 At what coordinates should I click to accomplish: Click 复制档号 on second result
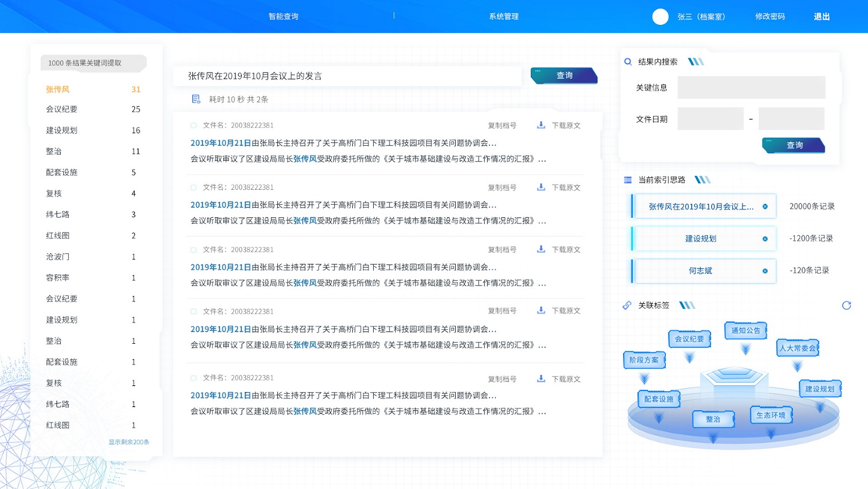(x=502, y=188)
